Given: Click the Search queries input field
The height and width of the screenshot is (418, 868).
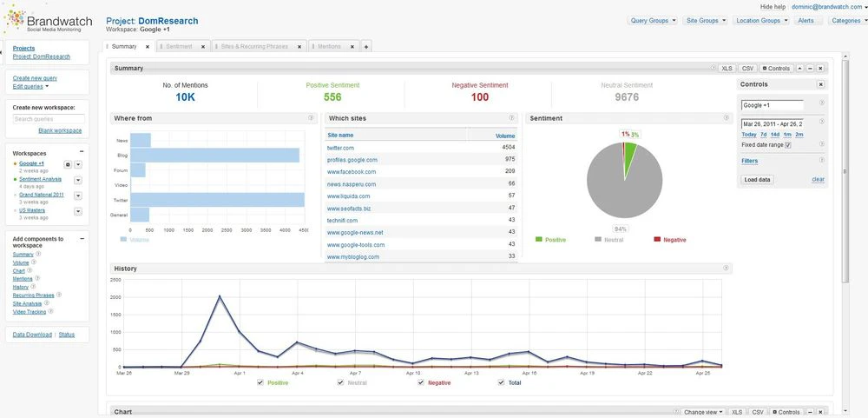Looking at the screenshot, I should pos(49,119).
